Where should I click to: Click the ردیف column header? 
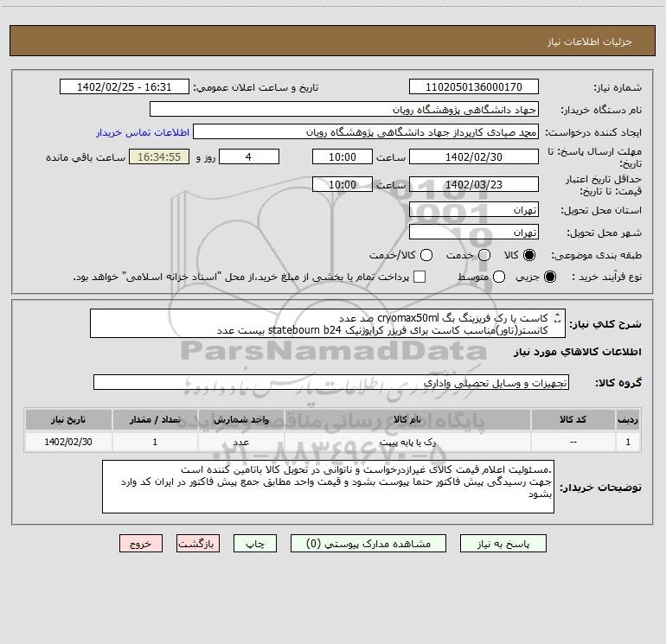coord(628,419)
